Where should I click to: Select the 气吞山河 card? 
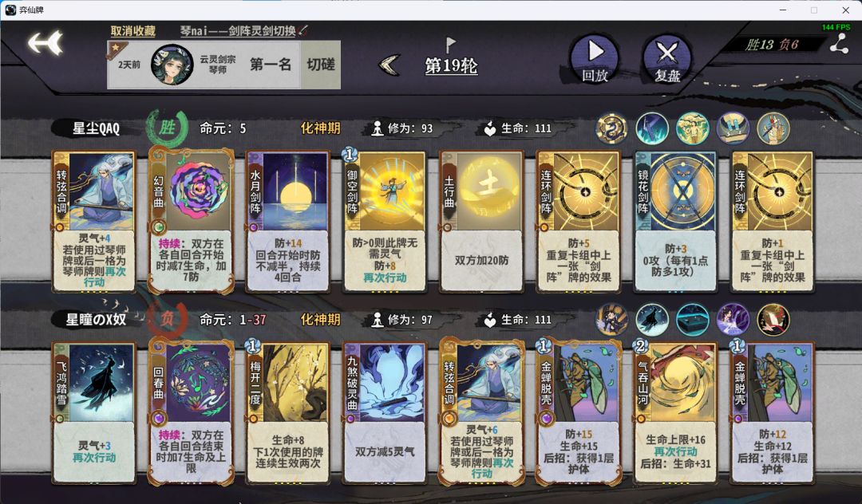click(x=676, y=413)
